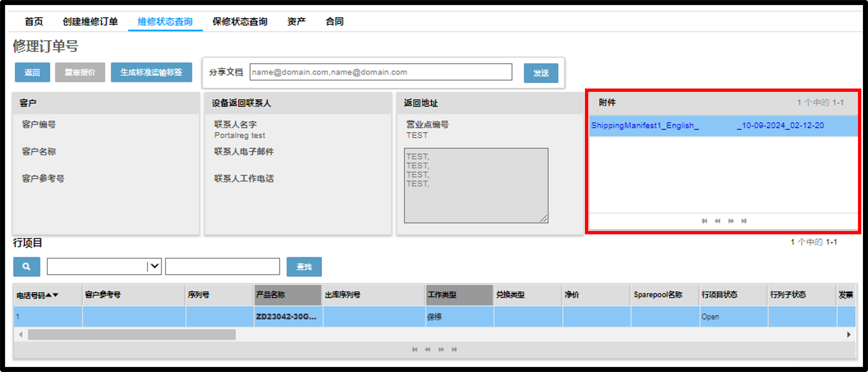This screenshot has height=372, width=868.
Task: Go to last page in line items pager
Action: 454,349
